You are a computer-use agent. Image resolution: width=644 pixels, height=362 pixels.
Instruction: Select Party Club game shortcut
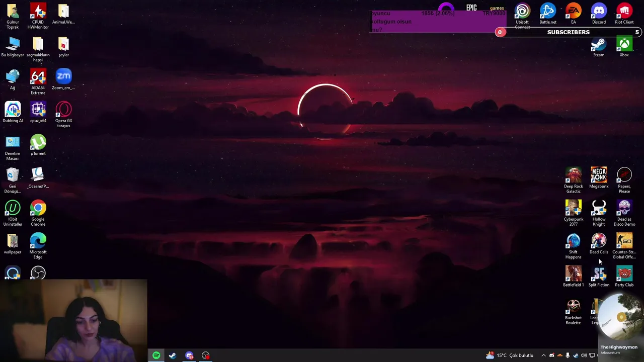[624, 277]
